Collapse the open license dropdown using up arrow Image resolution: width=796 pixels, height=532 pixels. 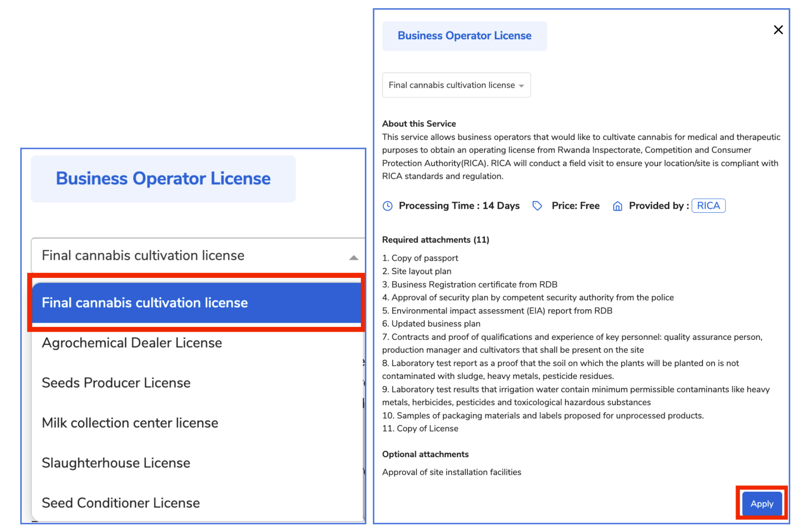353,258
